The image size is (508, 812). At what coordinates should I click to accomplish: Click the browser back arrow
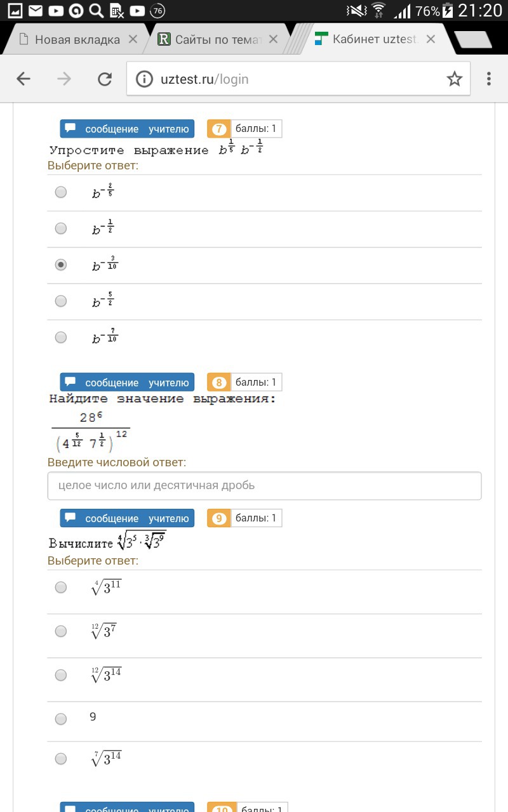23,79
